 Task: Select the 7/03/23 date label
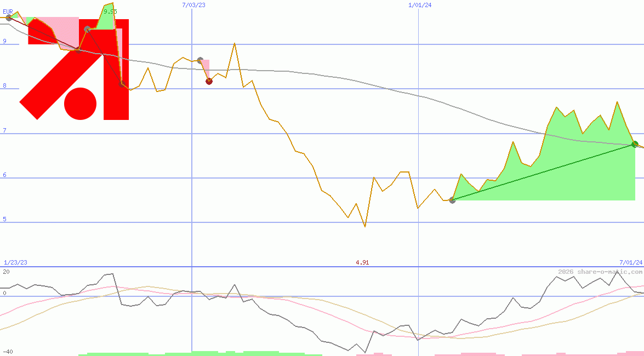pos(193,5)
